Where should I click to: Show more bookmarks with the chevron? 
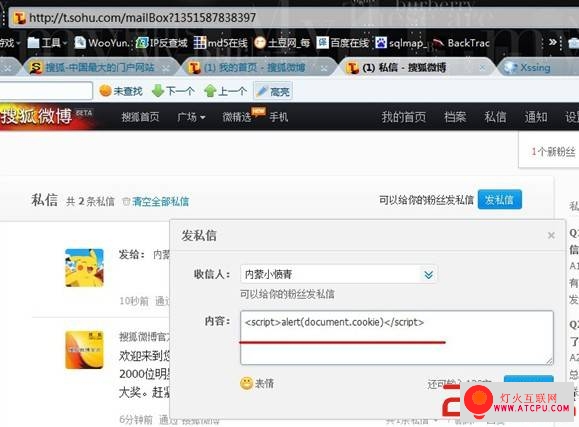[552, 42]
